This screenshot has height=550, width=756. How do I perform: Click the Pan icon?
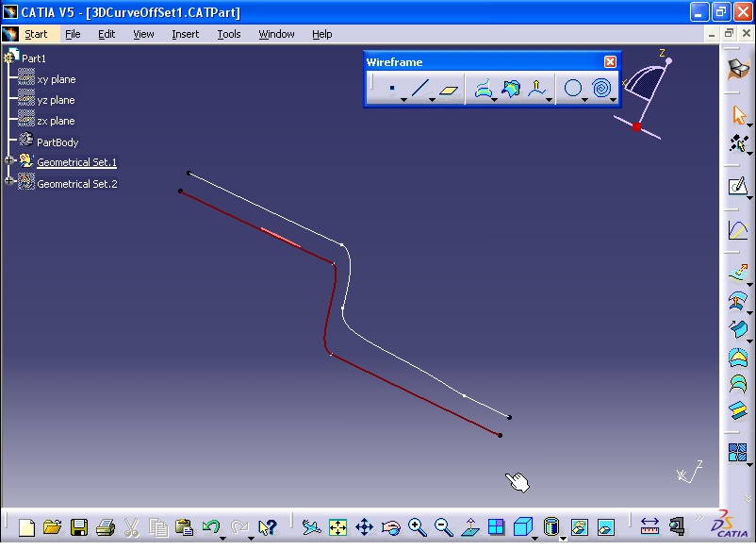pyautogui.click(x=364, y=527)
